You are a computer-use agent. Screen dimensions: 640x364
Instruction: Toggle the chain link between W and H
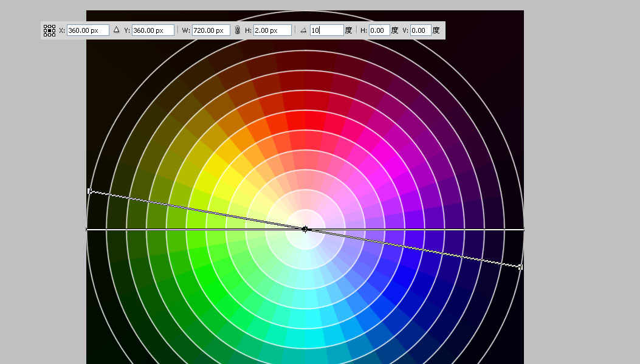tap(237, 30)
